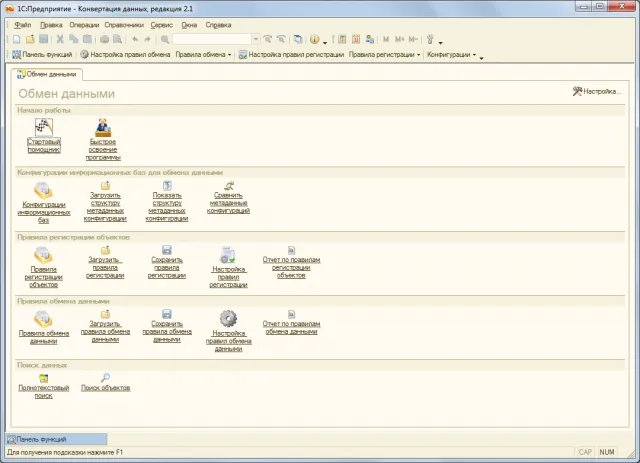Expand the search field dropdown arrow
640x463 pixels.
tap(256, 39)
